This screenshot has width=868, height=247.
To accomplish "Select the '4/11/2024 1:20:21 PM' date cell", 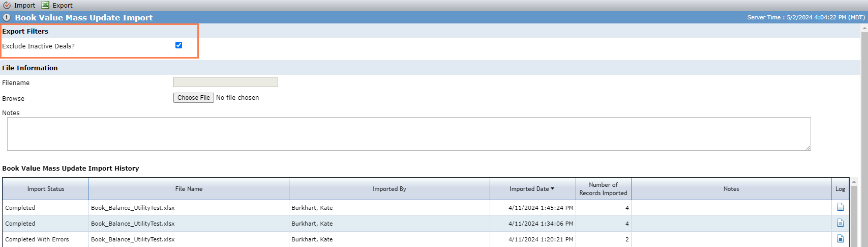I will click(x=533, y=239).
